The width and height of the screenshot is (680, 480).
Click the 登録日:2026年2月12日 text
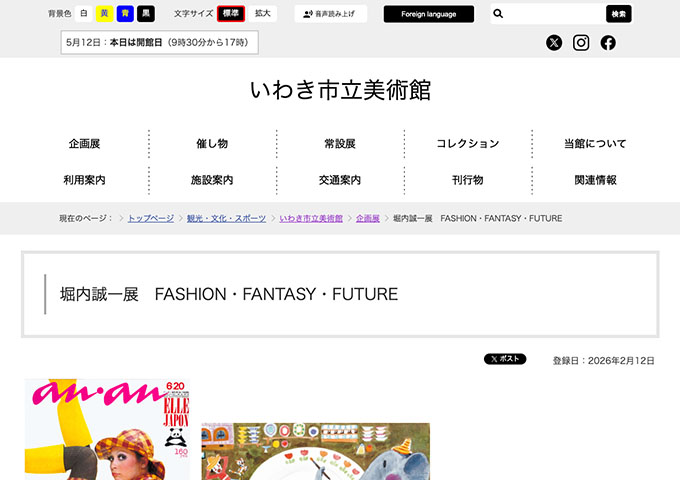tap(603, 361)
